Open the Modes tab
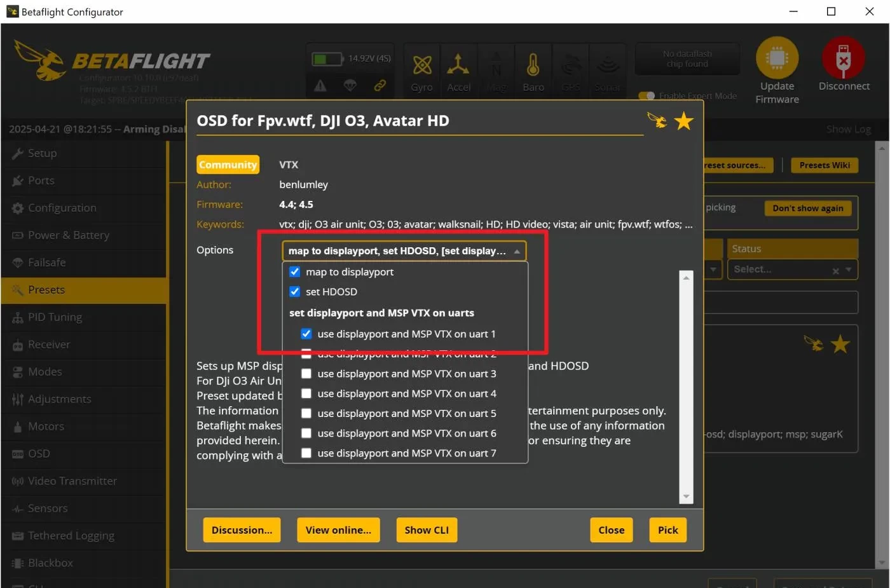Screen dimensions: 890x588 coord(83,372)
